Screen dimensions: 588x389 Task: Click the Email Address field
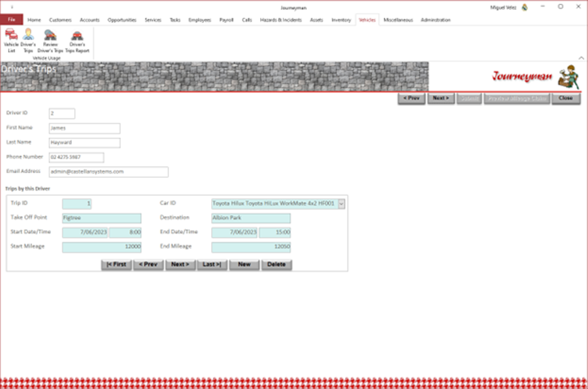(108, 172)
